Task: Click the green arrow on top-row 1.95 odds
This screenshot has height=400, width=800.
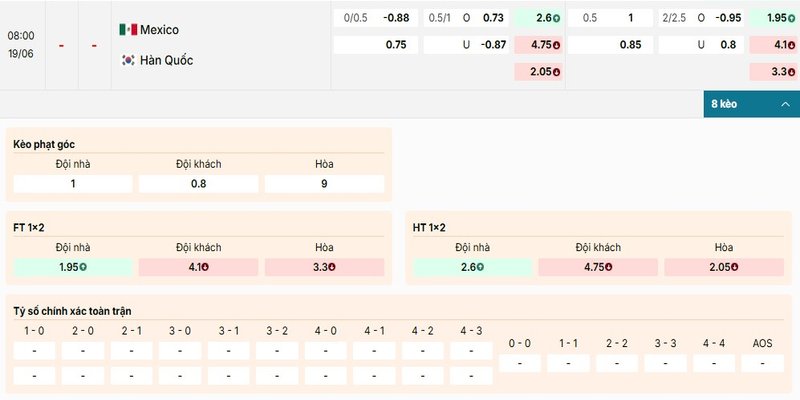Action: (791, 18)
